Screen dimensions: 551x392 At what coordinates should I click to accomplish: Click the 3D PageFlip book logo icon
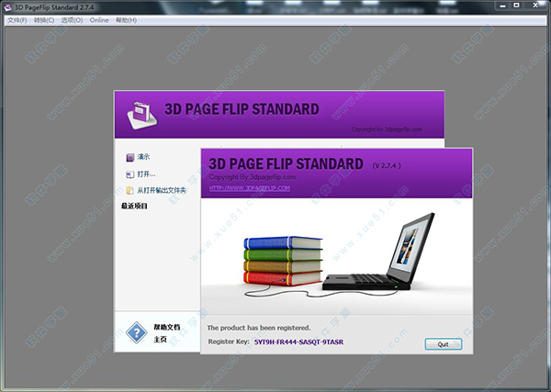pyautogui.click(x=142, y=115)
